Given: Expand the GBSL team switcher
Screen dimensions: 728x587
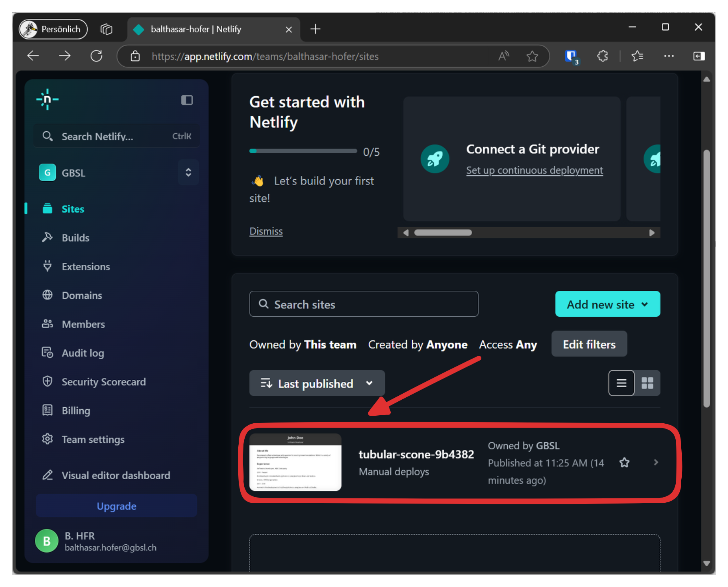Looking at the screenshot, I should click(188, 173).
